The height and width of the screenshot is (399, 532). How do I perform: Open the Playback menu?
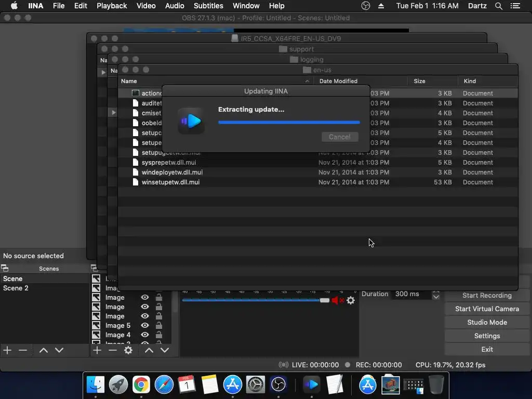pyautogui.click(x=112, y=6)
